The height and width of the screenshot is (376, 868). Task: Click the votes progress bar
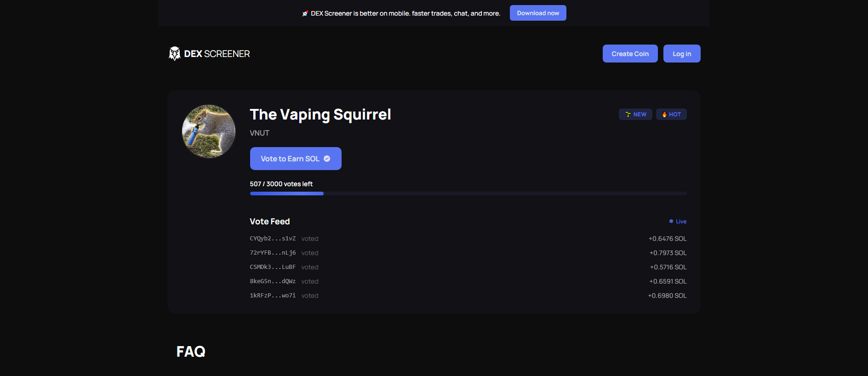[x=468, y=194]
